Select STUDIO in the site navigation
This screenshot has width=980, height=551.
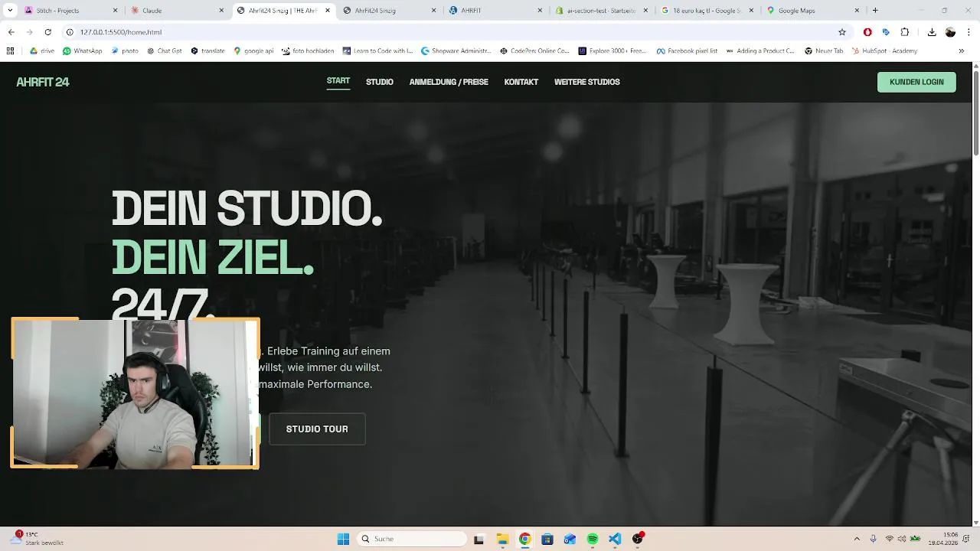point(380,82)
